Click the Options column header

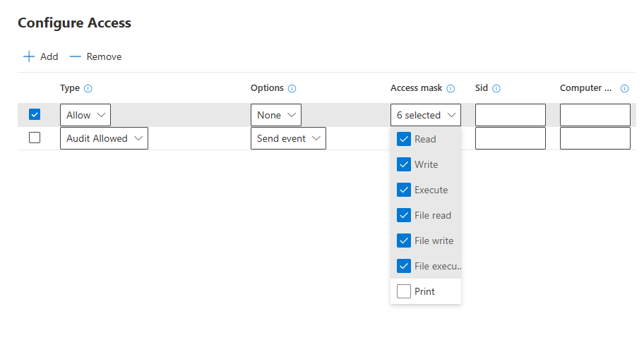[267, 87]
